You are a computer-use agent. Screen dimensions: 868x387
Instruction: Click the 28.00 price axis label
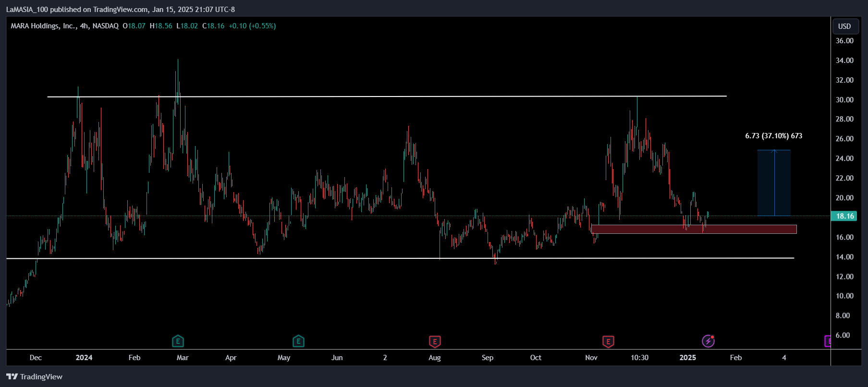844,119
